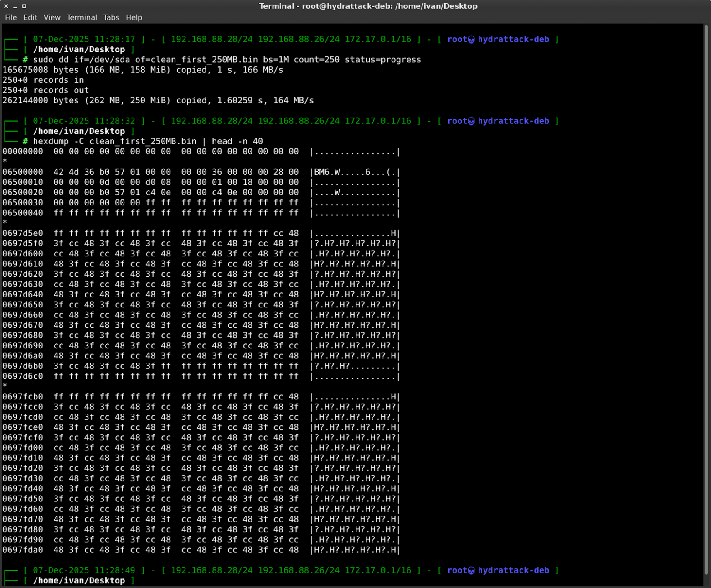This screenshot has width=711, height=588.
Task: Click the timestamp '07-Dec-2025 11:28:17'
Action: tap(84, 39)
